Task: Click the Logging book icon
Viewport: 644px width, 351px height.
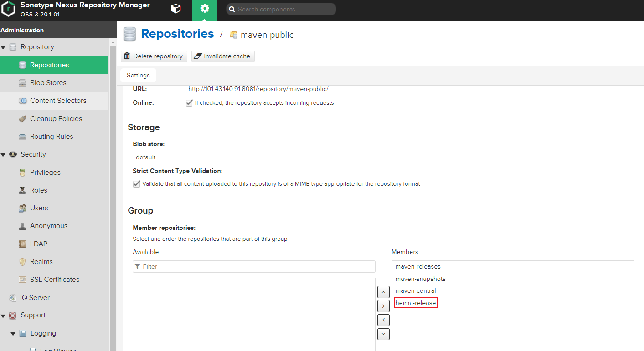Action: pyautogui.click(x=23, y=333)
